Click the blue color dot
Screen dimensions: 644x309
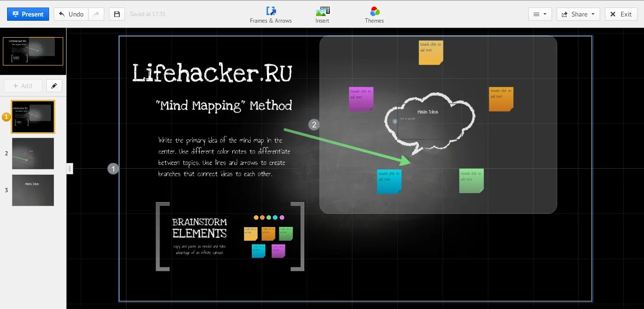click(x=275, y=218)
